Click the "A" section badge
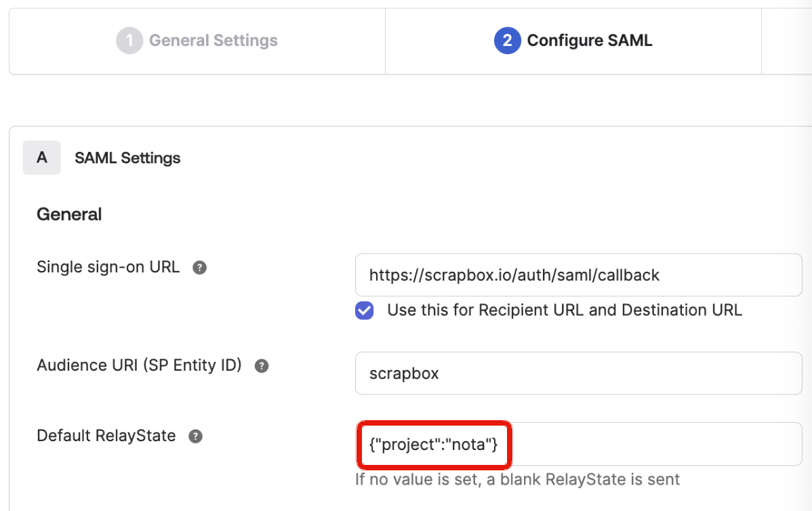Image resolution: width=812 pixels, height=511 pixels. (42, 158)
